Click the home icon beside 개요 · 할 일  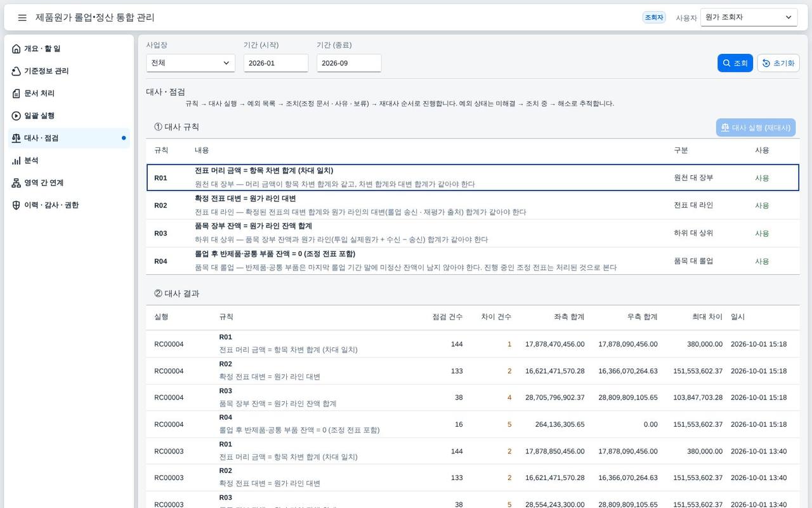(16, 49)
